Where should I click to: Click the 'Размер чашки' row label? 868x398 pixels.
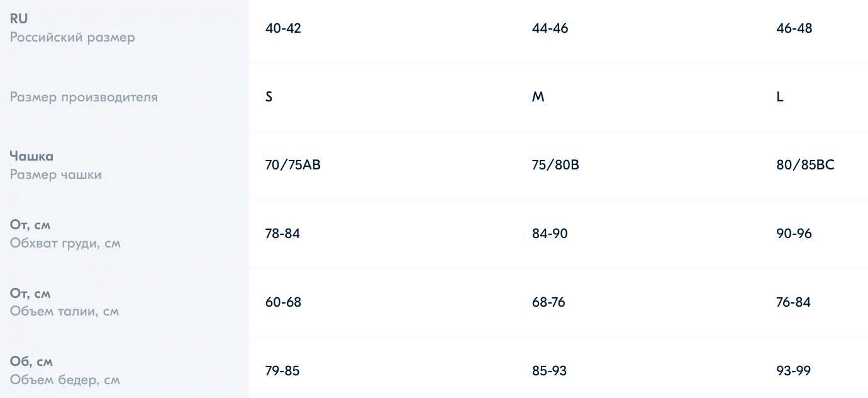click(x=55, y=174)
